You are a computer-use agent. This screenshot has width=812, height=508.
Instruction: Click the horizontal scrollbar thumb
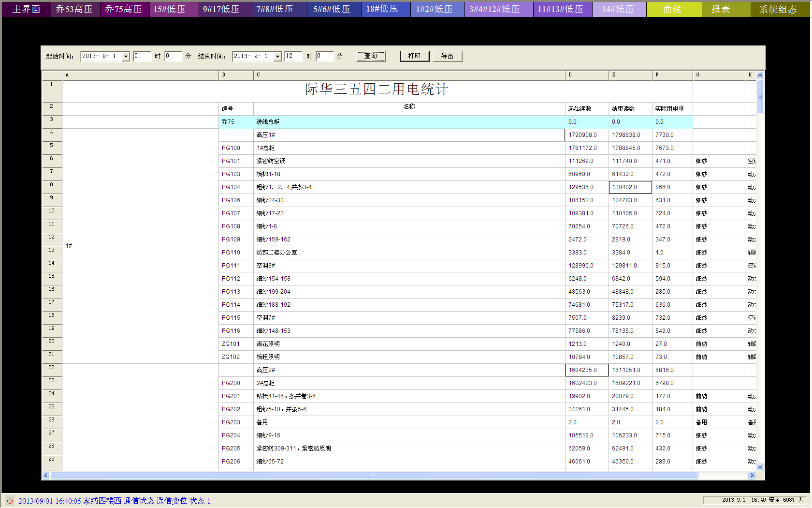click(x=374, y=476)
